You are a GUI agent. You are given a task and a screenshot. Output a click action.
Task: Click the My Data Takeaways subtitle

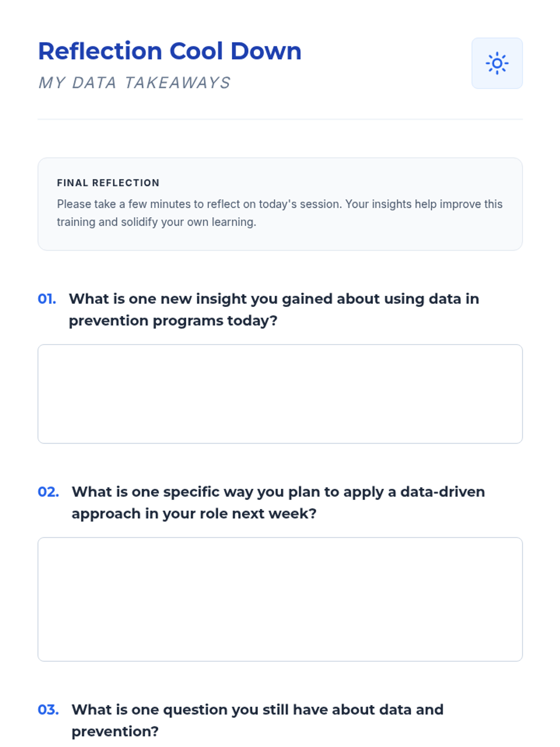134,83
